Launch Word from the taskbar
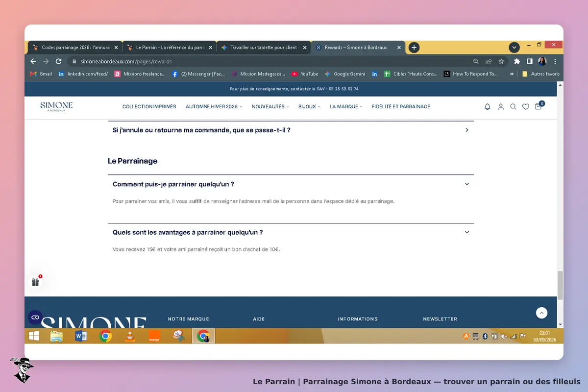 click(81, 336)
